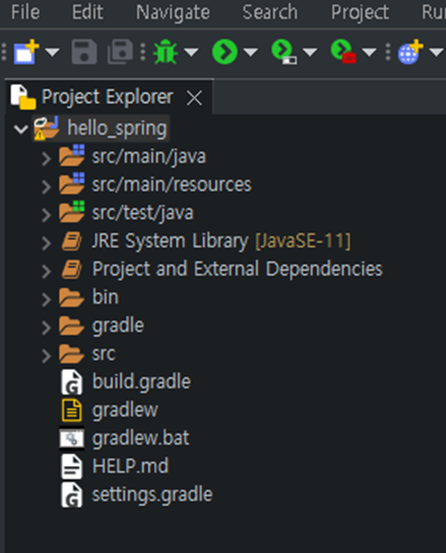The width and height of the screenshot is (446, 553).
Task: Click the src/main/java source folder icon
Action: click(72, 155)
